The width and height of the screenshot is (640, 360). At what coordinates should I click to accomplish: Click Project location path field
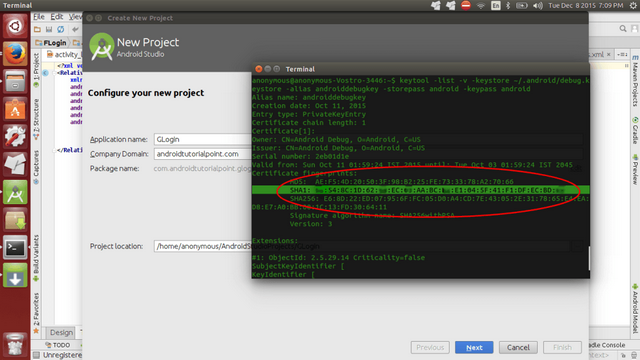(x=203, y=246)
